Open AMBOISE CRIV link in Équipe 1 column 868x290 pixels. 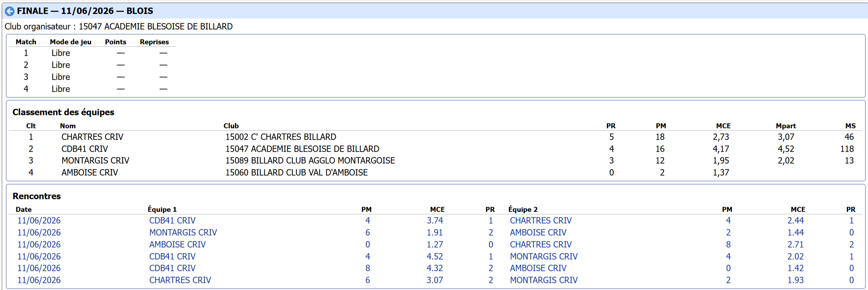pos(177,244)
